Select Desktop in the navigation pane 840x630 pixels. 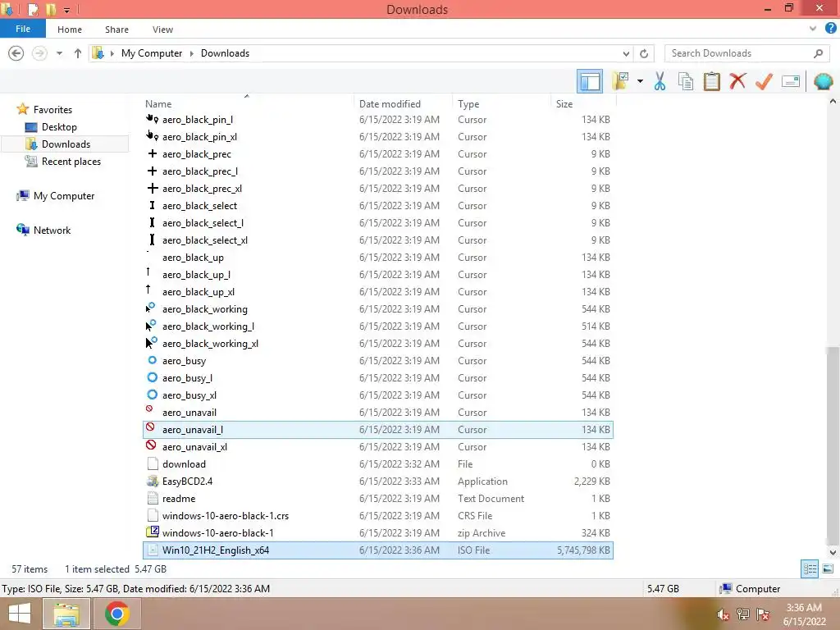coord(59,127)
